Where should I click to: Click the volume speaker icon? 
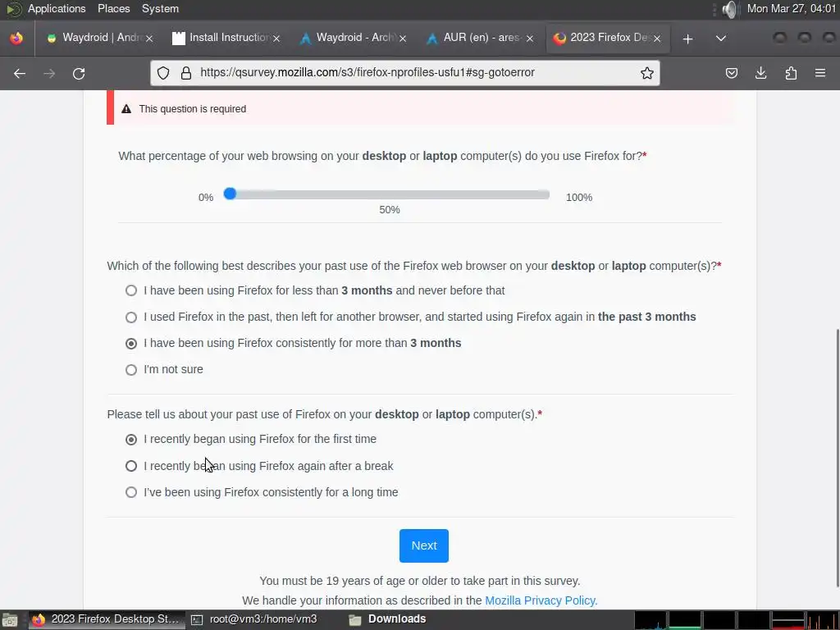tap(729, 9)
